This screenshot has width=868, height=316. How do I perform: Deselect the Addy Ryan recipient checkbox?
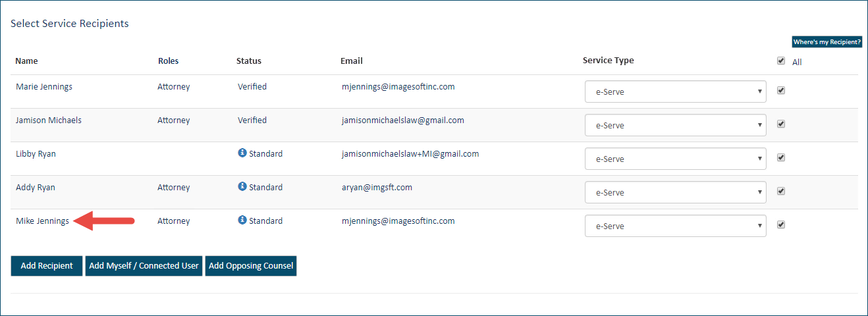click(781, 191)
